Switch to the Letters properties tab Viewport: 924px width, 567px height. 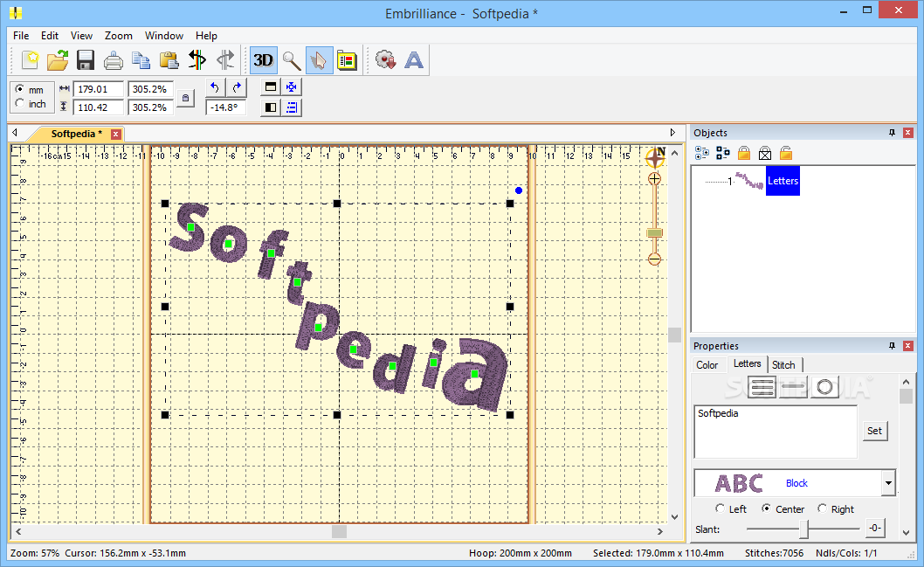[748, 363]
